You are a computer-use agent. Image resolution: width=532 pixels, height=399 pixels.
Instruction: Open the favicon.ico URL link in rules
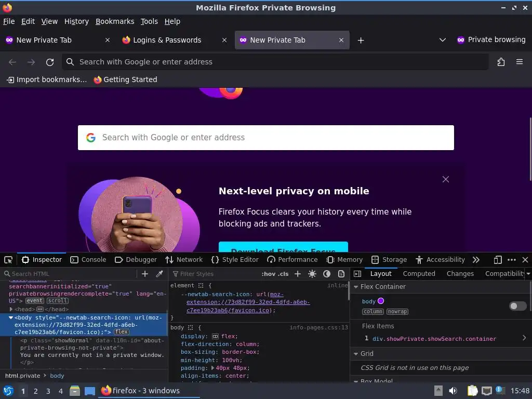click(x=248, y=302)
